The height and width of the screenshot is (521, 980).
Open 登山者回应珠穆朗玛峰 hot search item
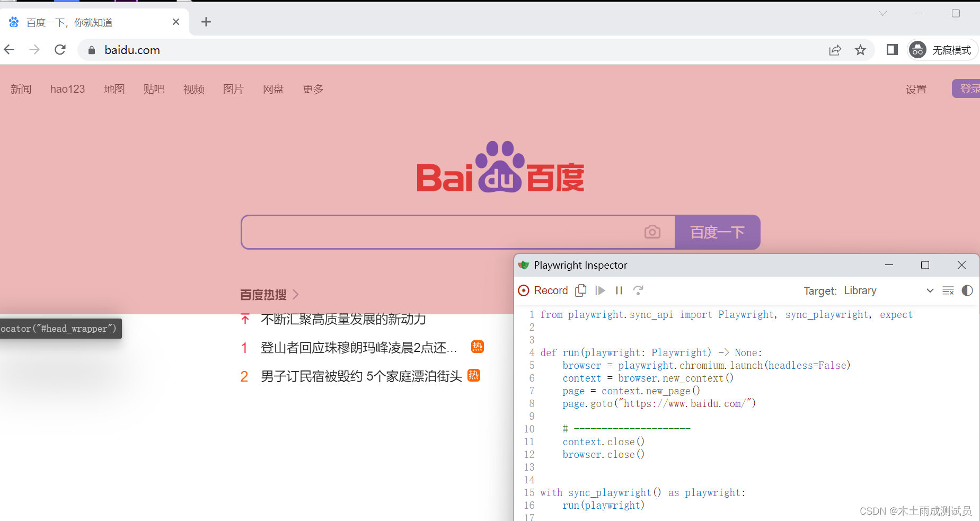[359, 348]
